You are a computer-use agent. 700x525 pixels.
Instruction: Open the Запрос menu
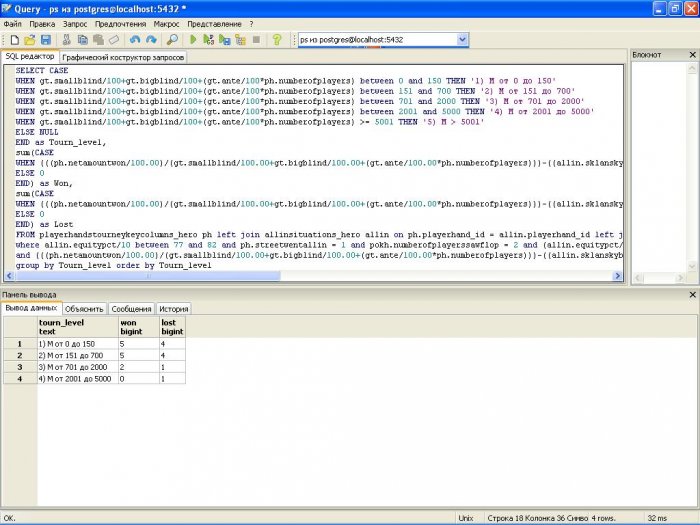click(x=74, y=22)
